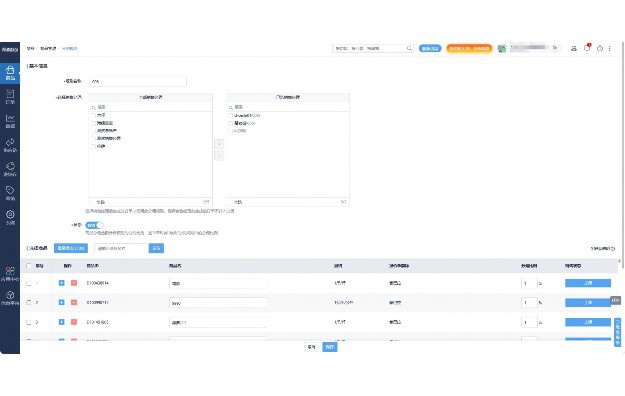The width and height of the screenshot is (625, 396).
Task: Expand the account dropdown beside blurred shop name
Action: tap(555, 48)
